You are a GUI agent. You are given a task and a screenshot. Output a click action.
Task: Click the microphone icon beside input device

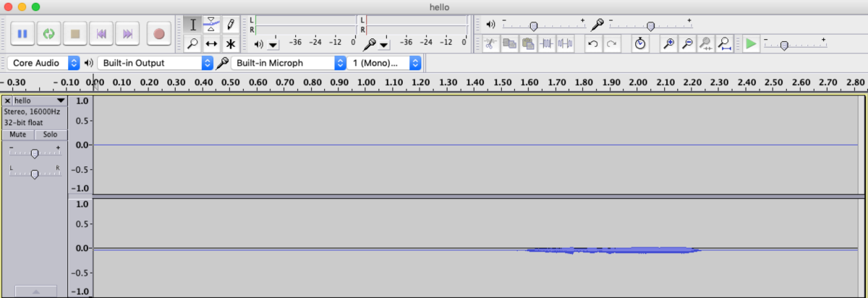pos(223,63)
